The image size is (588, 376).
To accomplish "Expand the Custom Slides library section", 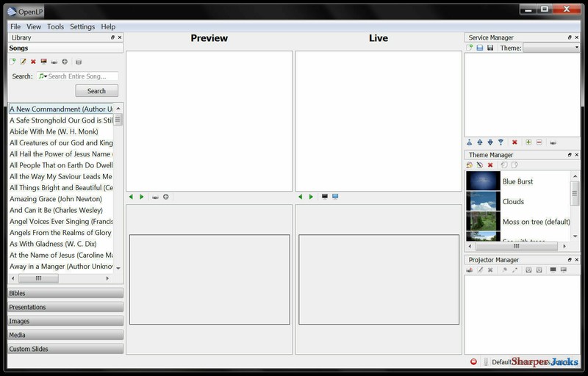I will pos(65,349).
